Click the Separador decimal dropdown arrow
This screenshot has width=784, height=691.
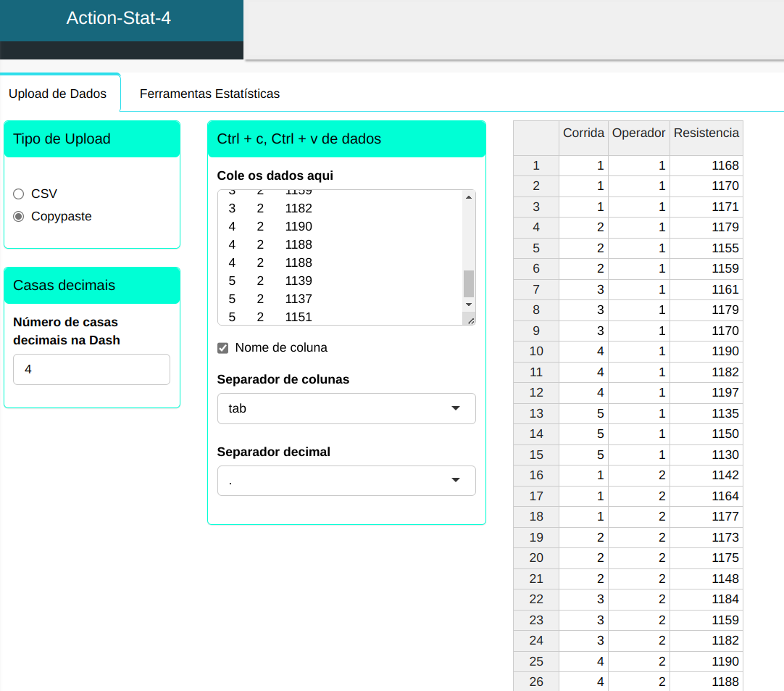(456, 480)
